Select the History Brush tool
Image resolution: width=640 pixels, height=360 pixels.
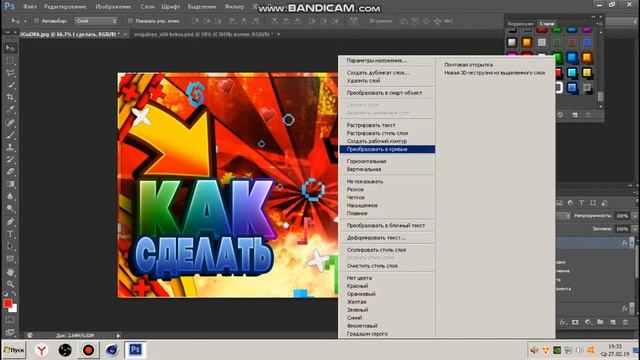click(10, 159)
